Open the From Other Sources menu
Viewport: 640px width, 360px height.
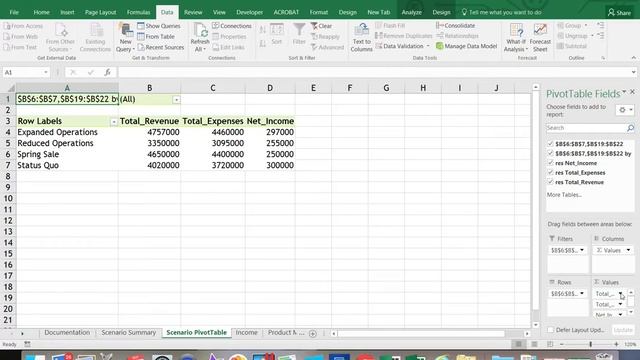(60, 37)
